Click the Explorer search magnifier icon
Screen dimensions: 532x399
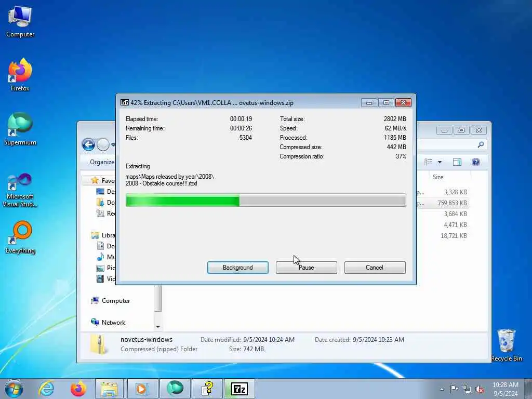tap(481, 145)
